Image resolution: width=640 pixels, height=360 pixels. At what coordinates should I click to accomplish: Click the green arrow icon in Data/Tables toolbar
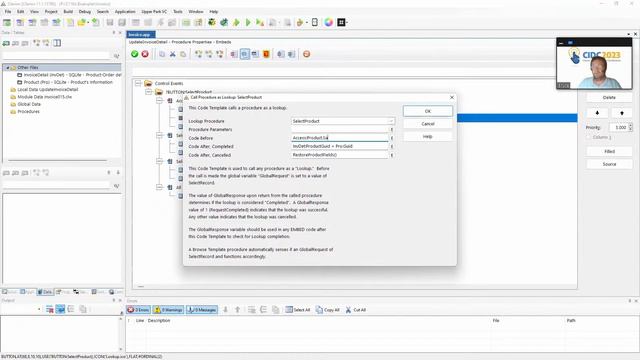point(6,43)
